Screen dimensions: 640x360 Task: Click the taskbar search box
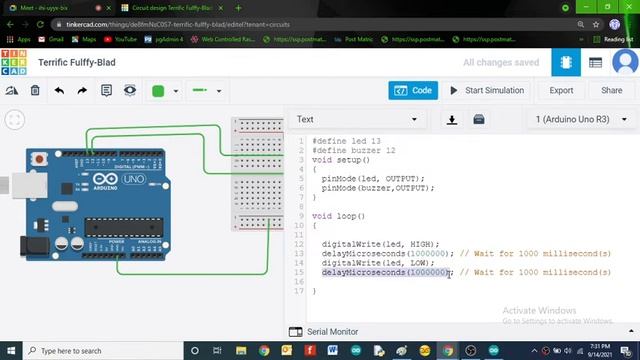(x=103, y=351)
